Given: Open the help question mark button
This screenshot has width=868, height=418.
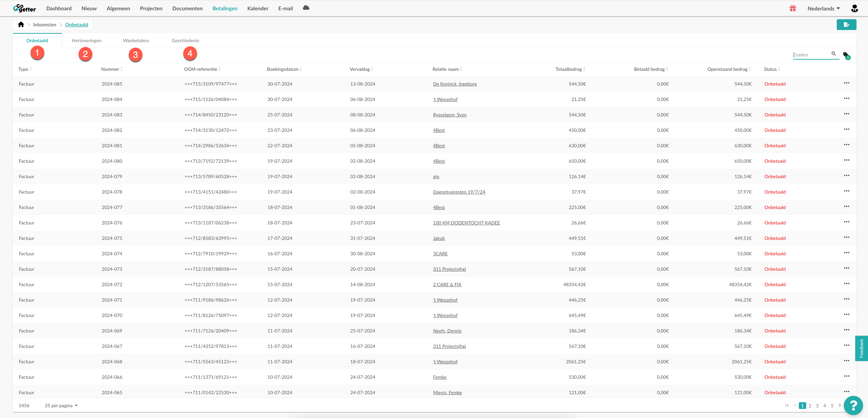Looking at the screenshot, I should 853,405.
